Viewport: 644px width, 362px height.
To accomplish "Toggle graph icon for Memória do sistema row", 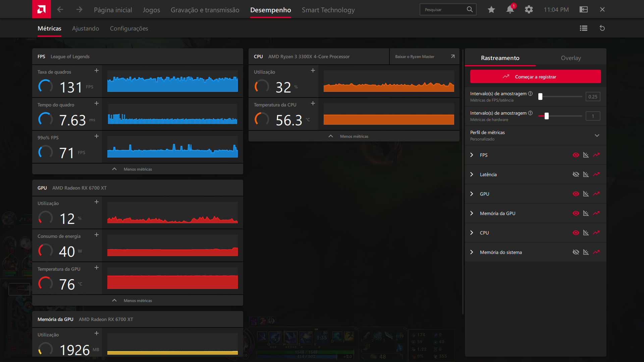I will 586,252.
